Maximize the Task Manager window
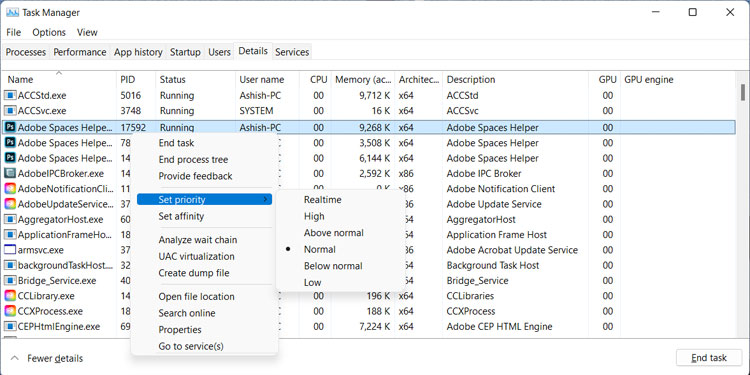 [x=692, y=12]
